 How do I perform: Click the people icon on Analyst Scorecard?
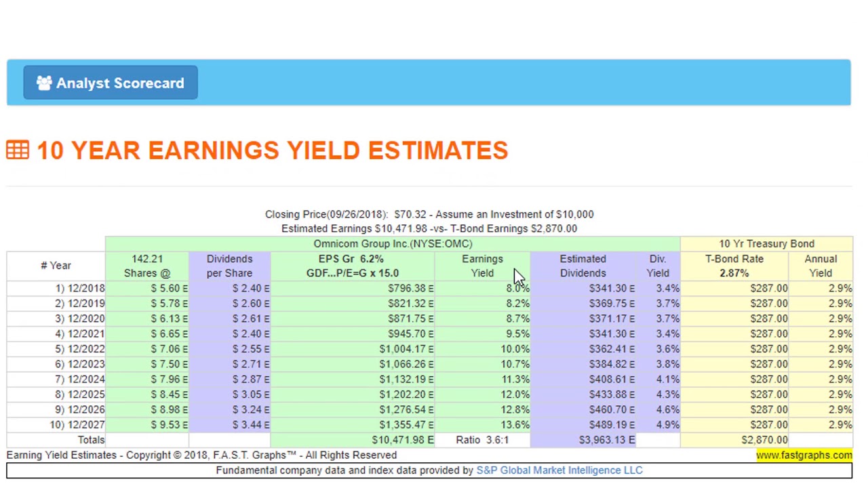44,83
